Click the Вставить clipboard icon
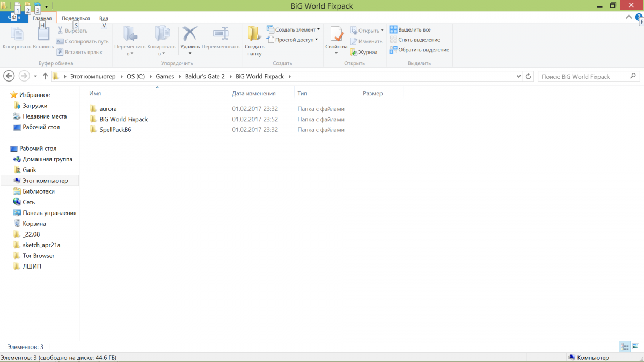This screenshot has height=362, width=644. point(43,34)
